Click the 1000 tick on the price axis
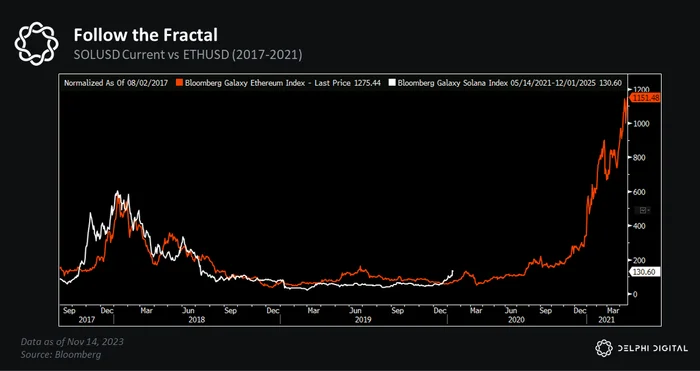 tap(641, 123)
